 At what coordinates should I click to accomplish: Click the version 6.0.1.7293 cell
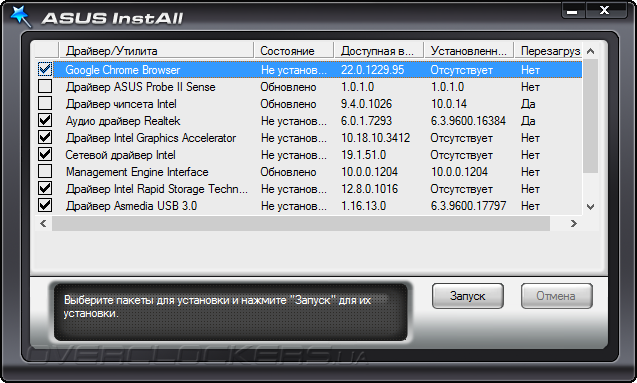[x=366, y=121]
